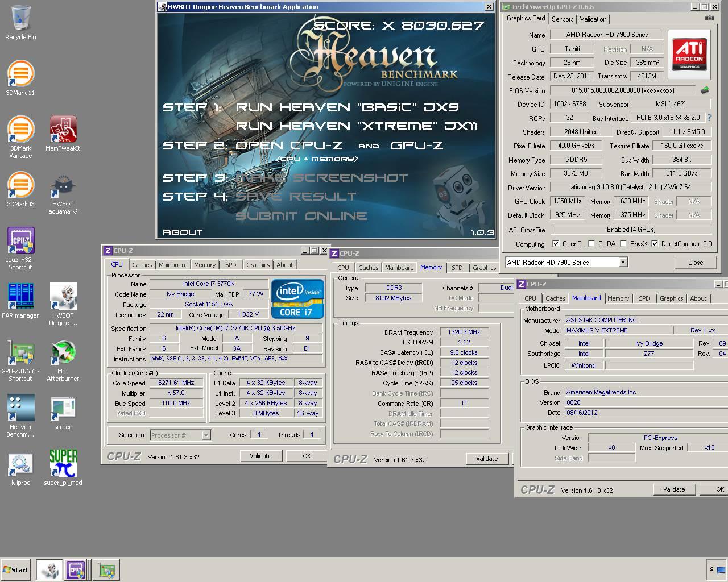This screenshot has height=582, width=728.
Task: Click OK in CPU-Z CPU window
Action: click(307, 456)
